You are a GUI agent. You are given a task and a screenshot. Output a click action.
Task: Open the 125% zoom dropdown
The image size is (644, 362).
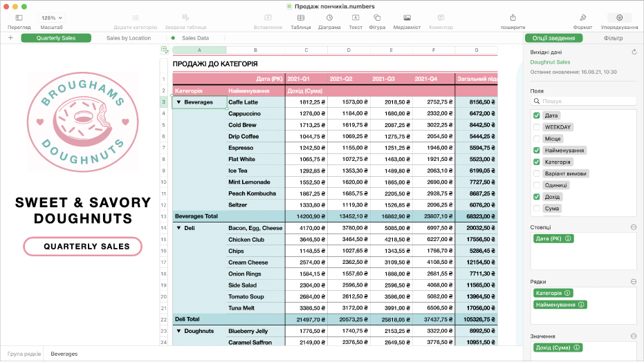click(x=51, y=17)
